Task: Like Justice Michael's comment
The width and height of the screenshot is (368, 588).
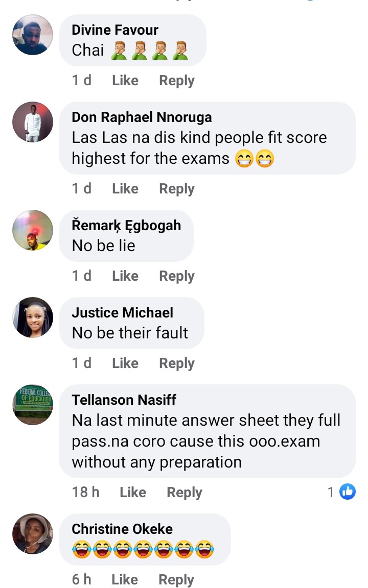Action: point(125,363)
